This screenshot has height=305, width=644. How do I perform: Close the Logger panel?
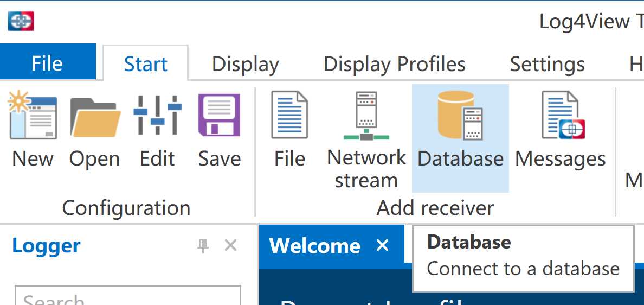(x=231, y=245)
